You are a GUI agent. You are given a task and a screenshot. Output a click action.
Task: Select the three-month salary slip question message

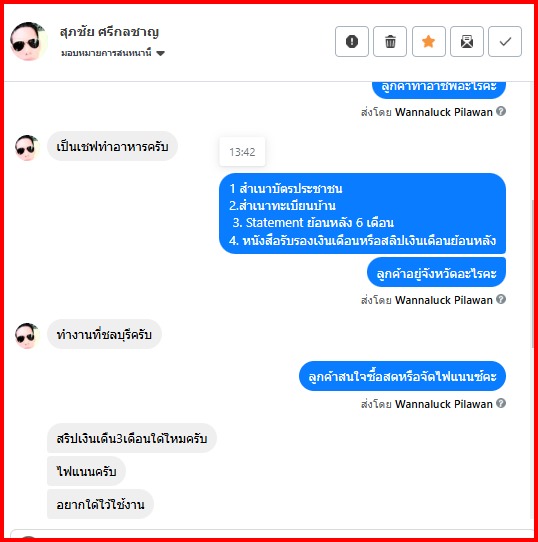pyautogui.click(x=132, y=438)
